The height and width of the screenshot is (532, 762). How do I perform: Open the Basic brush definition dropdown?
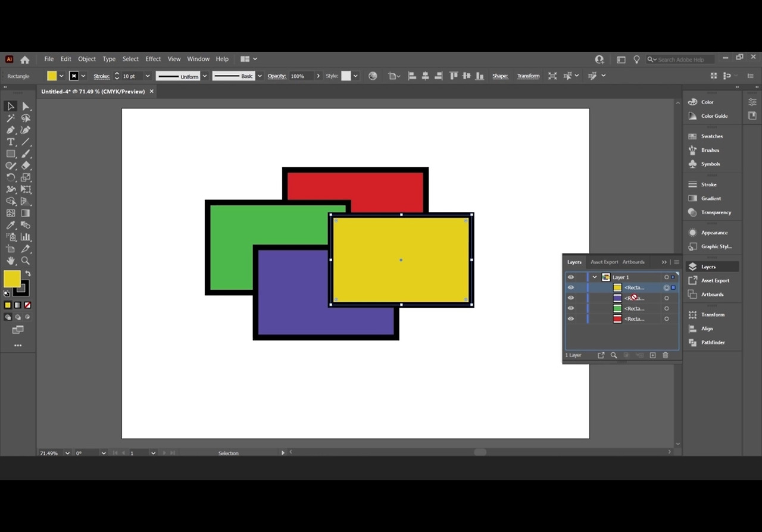click(260, 76)
